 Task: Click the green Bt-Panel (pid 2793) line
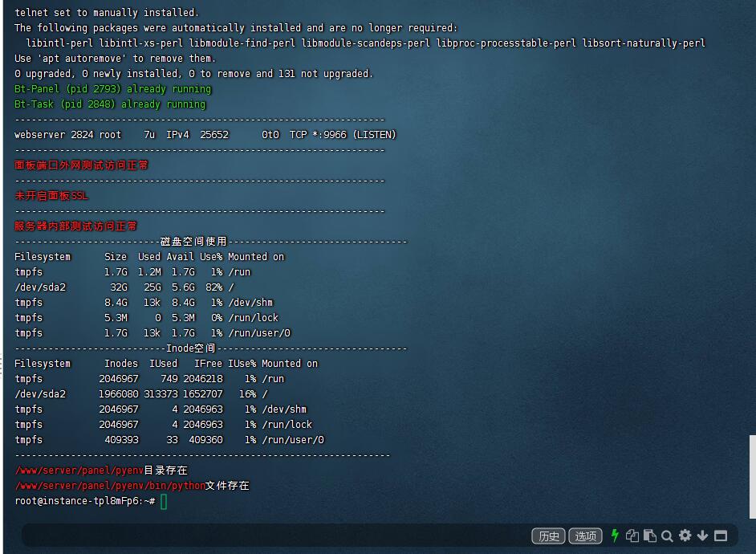pyautogui.click(x=112, y=89)
